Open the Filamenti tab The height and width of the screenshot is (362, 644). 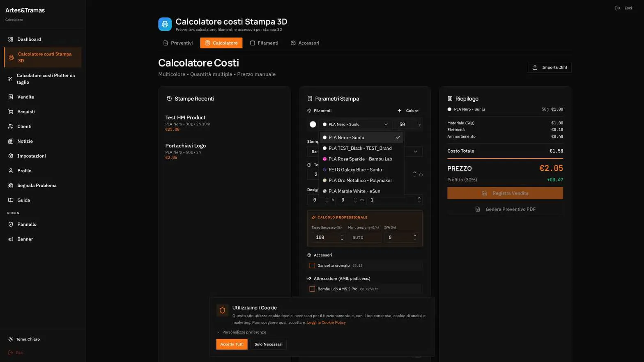(264, 43)
